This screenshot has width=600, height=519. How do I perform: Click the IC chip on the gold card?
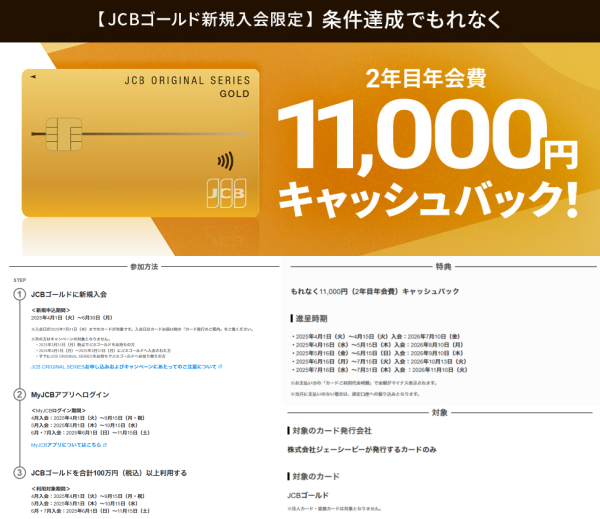click(64, 134)
